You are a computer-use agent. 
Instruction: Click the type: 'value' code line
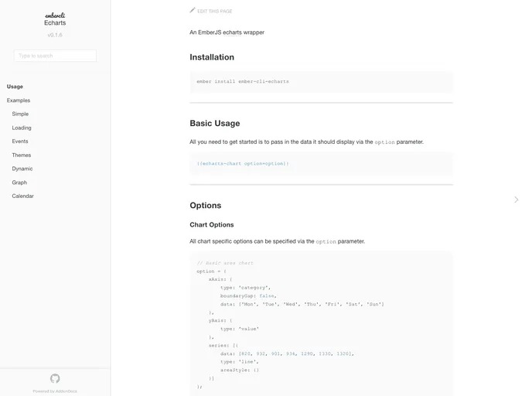240,329
